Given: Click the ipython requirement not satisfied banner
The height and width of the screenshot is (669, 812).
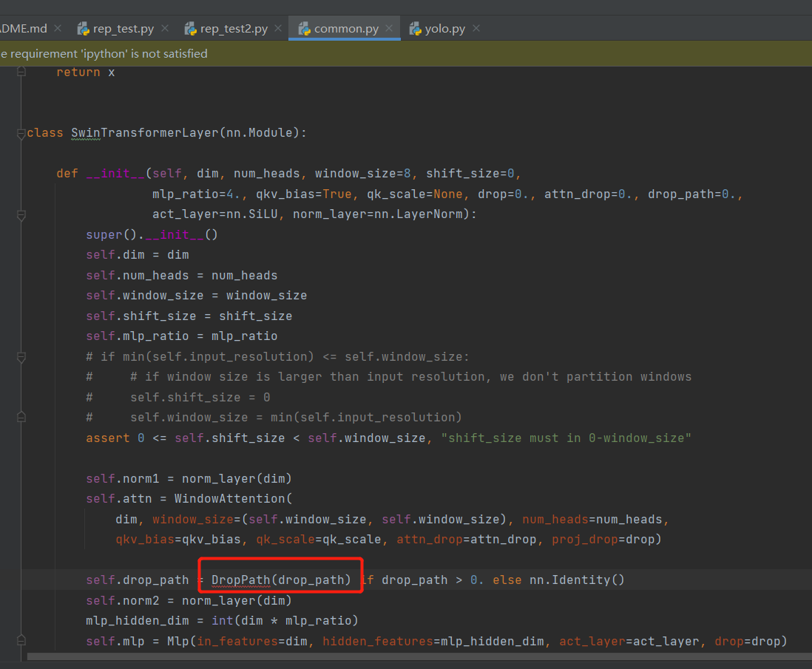Looking at the screenshot, I should click(x=406, y=54).
